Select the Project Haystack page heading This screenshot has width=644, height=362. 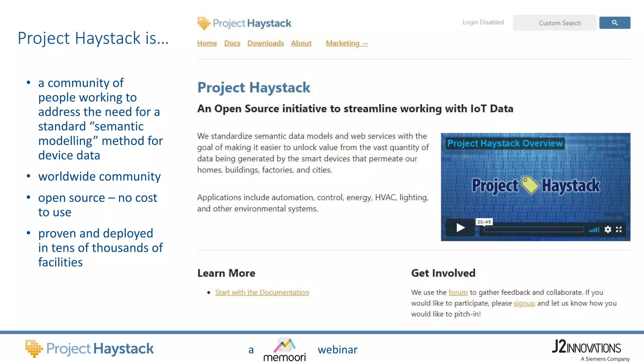254,87
